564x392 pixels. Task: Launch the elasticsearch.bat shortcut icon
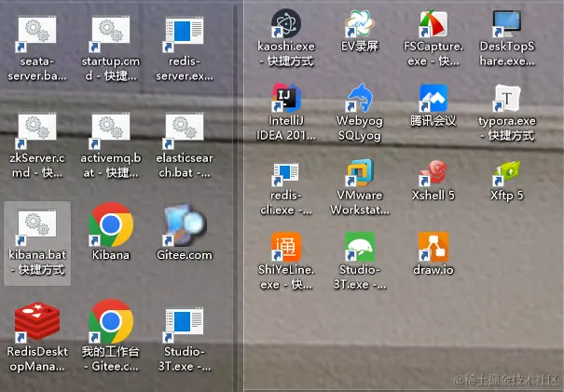click(x=185, y=130)
